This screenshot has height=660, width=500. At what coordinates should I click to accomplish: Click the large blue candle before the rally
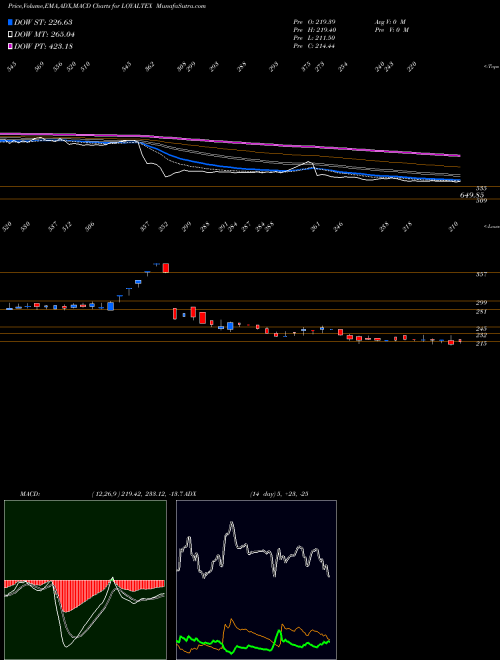click(111, 306)
